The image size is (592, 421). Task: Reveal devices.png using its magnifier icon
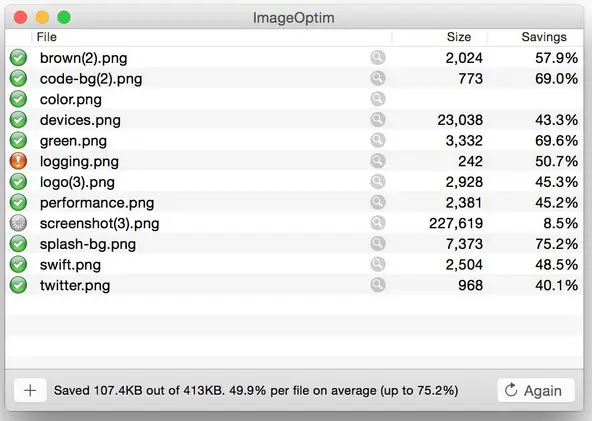point(378,120)
